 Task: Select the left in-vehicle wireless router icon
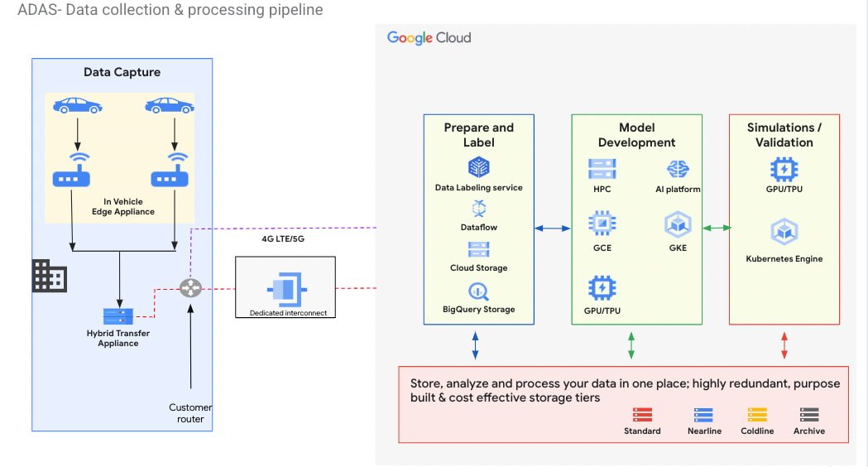(71, 170)
